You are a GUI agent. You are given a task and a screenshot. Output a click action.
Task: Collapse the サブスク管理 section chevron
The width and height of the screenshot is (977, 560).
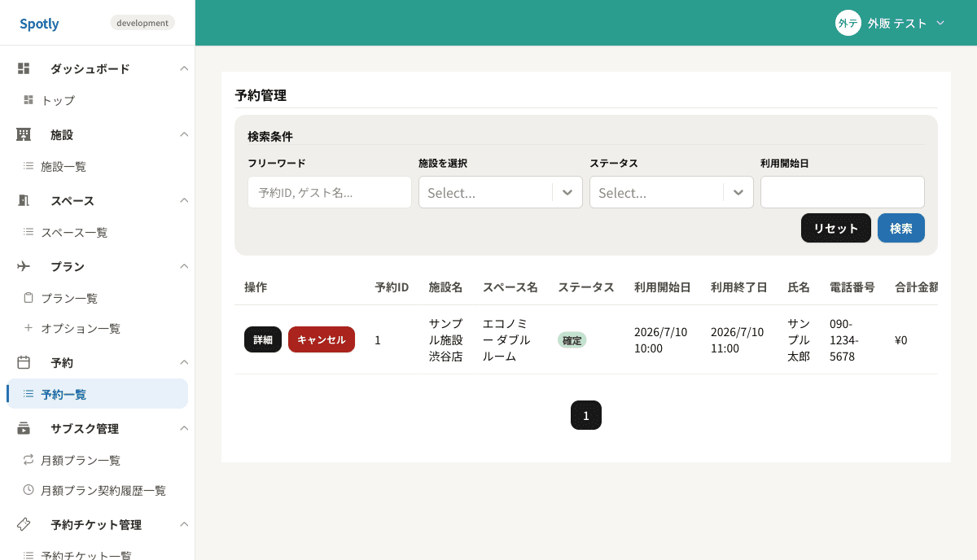(x=184, y=428)
